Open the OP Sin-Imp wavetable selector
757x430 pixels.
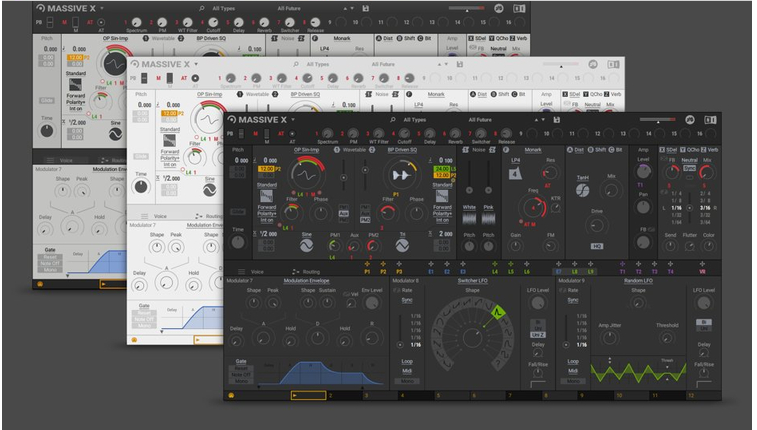[x=306, y=150]
